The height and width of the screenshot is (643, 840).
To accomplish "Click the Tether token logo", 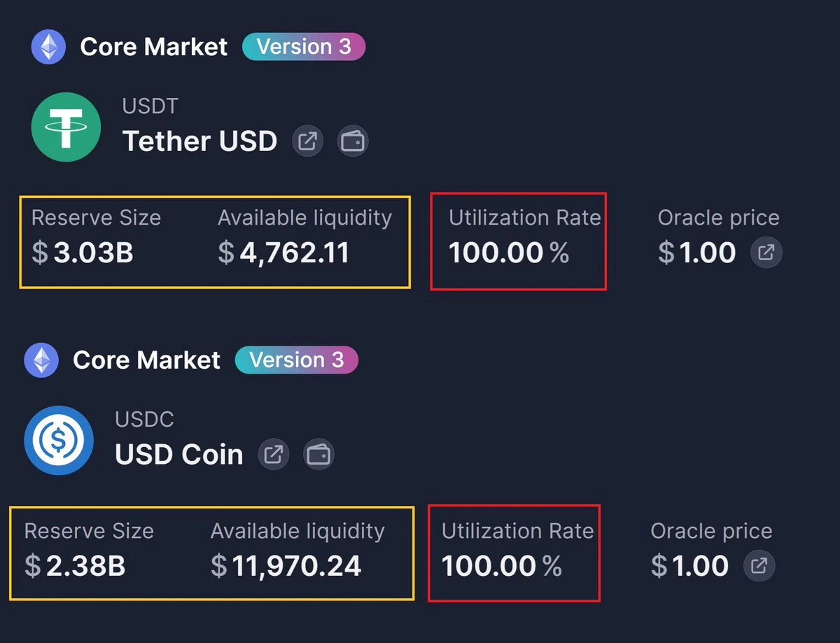I will (66, 127).
